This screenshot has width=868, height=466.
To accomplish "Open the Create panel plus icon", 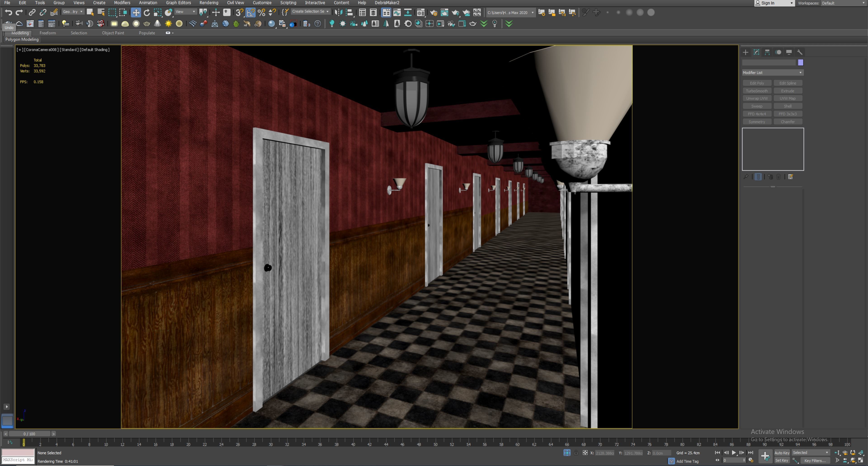I will [745, 52].
